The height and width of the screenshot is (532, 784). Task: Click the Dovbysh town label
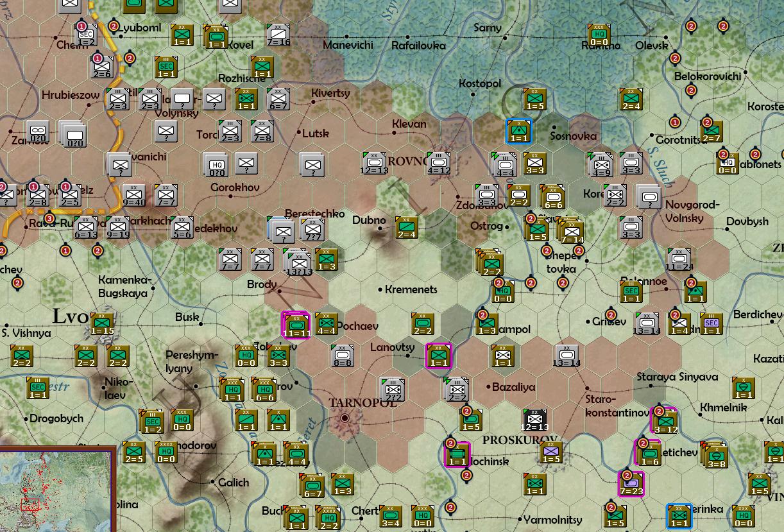pyautogui.click(x=747, y=221)
